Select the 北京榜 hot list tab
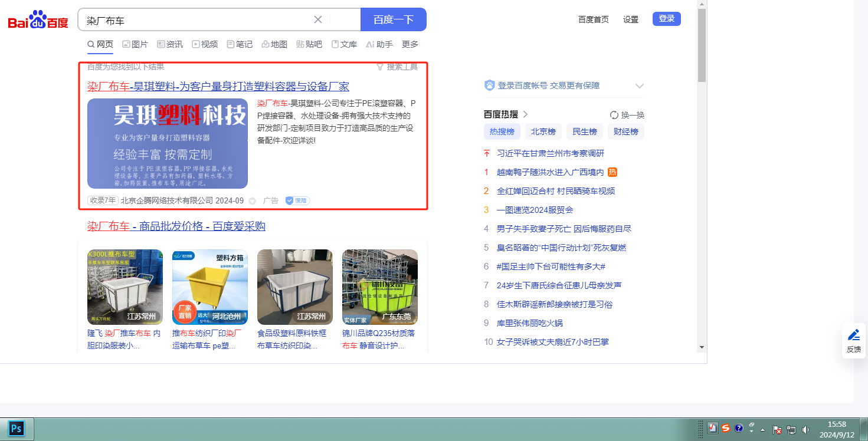The height and width of the screenshot is (441, 868). coord(543,131)
